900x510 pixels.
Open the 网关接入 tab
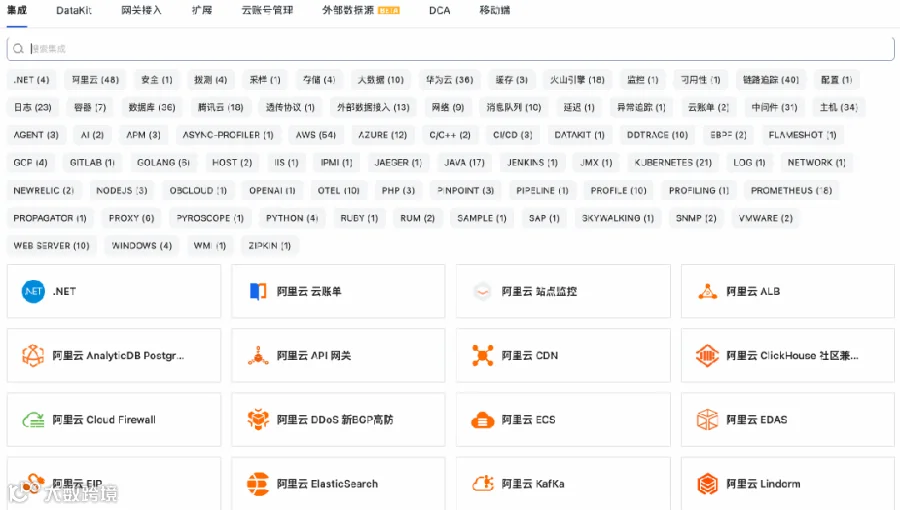click(x=141, y=10)
